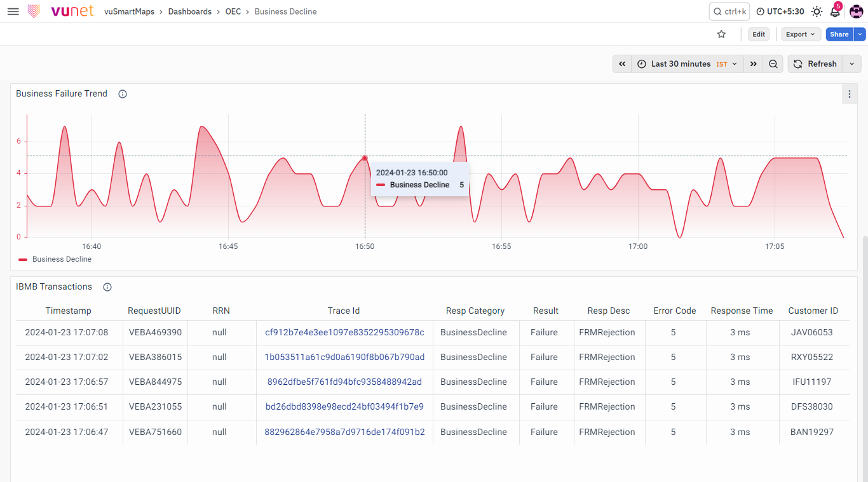The width and height of the screenshot is (868, 482).
Task: Mark dashboard as favorite with star icon
Action: pyautogui.click(x=721, y=34)
